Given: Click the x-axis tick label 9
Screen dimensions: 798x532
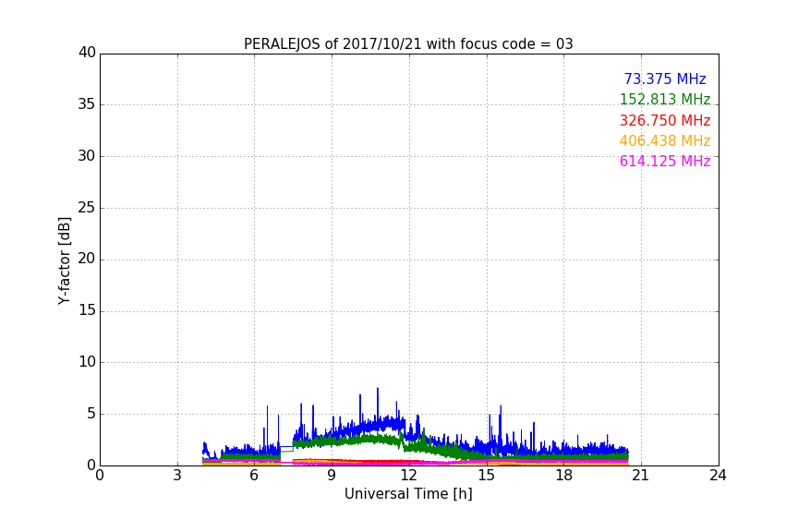Looking at the screenshot, I should (x=332, y=476).
